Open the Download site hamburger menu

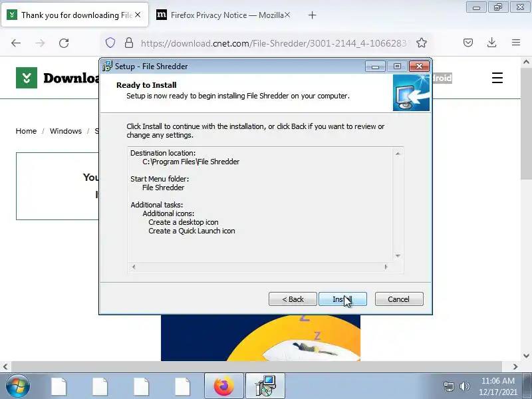(x=497, y=78)
